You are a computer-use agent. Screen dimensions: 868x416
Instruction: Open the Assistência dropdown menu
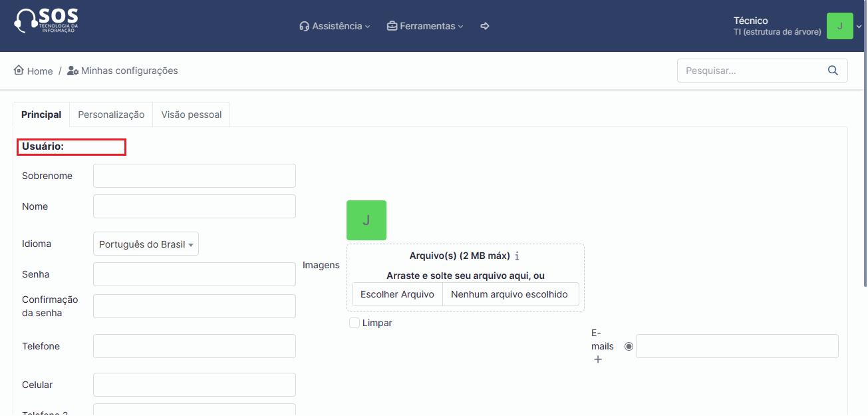pyautogui.click(x=335, y=26)
